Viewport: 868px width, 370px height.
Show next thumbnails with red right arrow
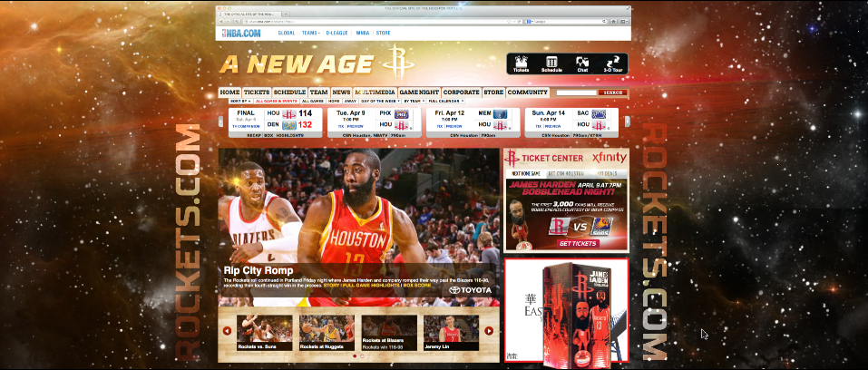[489, 331]
